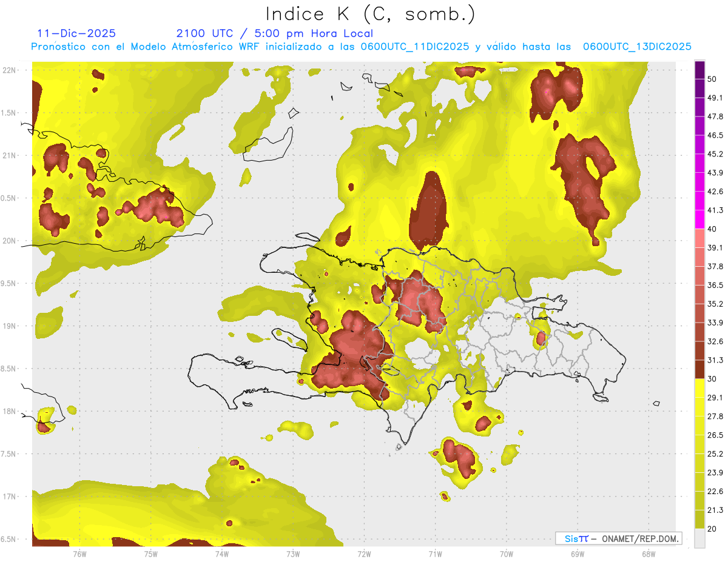
Task: Click the colorbar value 47.8
Action: point(715,116)
